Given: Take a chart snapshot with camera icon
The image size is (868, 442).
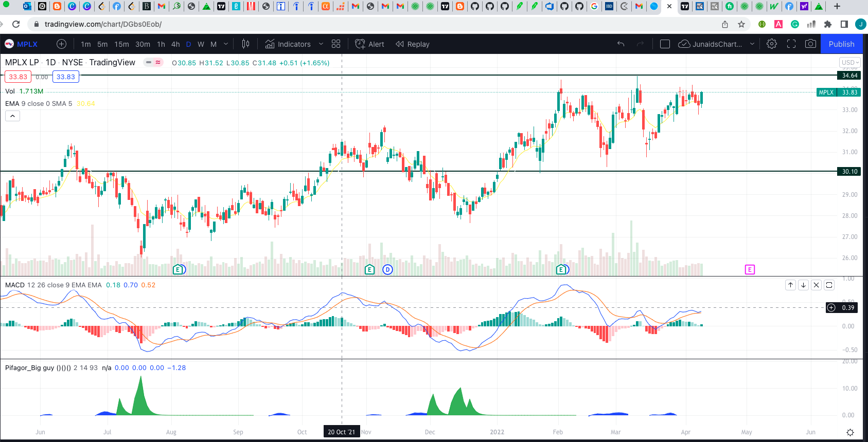Looking at the screenshot, I should pyautogui.click(x=810, y=44).
